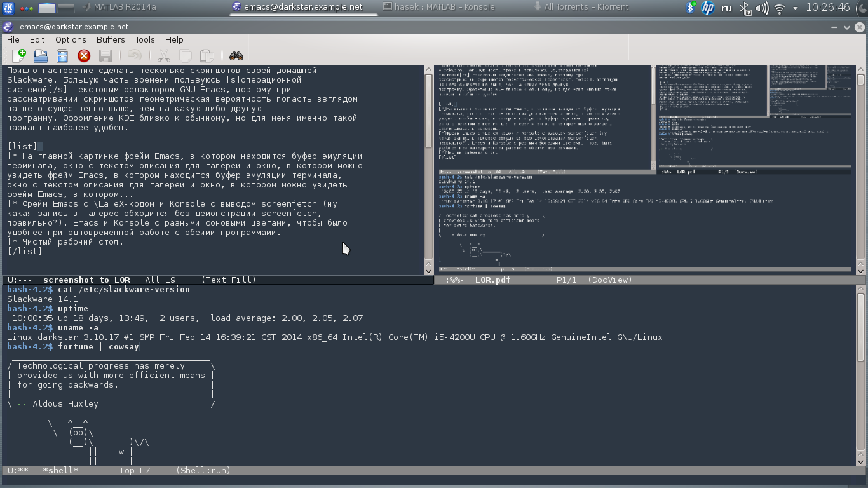Click the 10:26:46 panel clock

(827, 8)
